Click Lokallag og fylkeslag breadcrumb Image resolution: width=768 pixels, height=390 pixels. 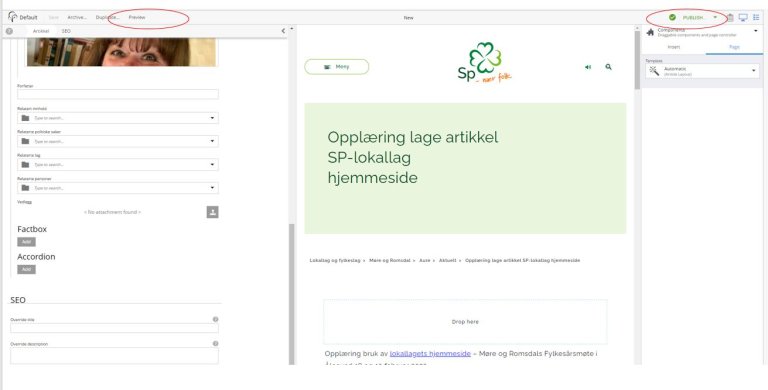[x=335, y=261]
